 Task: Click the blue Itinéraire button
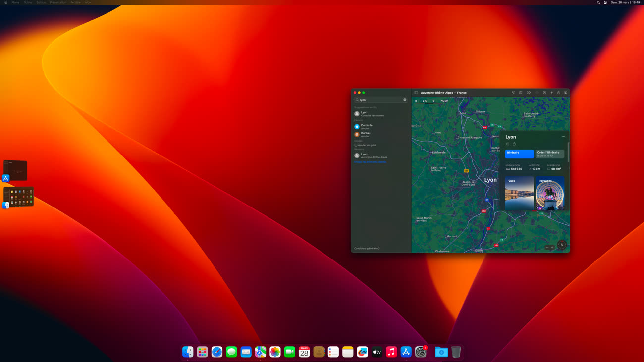coord(519,154)
